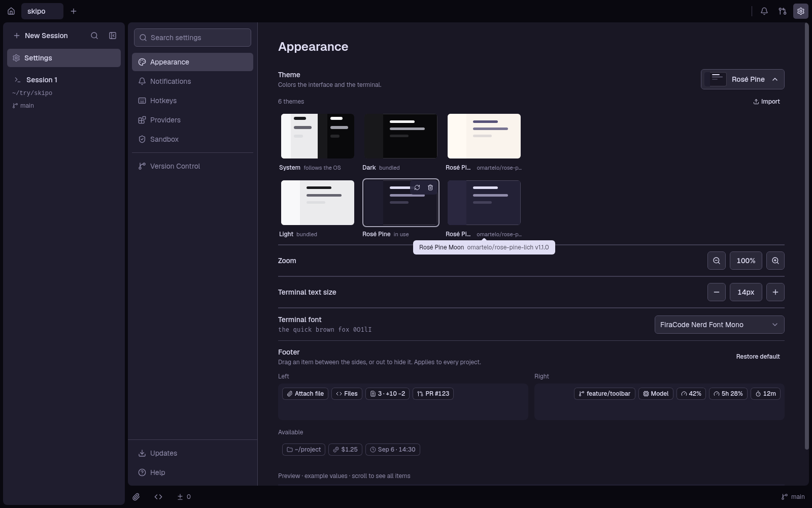Refresh the Rosé Pine theme card
This screenshot has height=508, width=812.
(x=417, y=187)
